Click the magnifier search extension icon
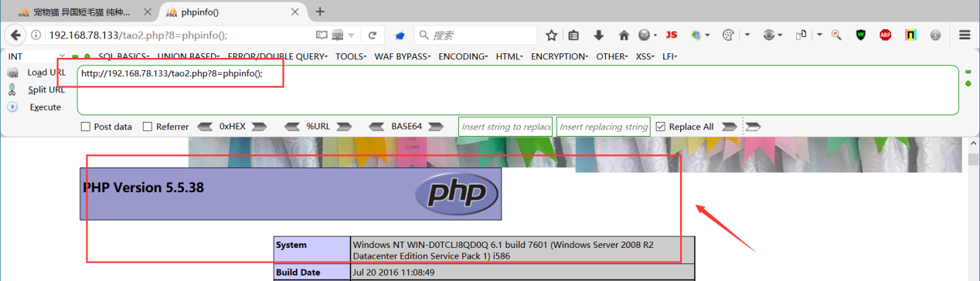The image size is (980, 281). pyautogui.click(x=836, y=36)
